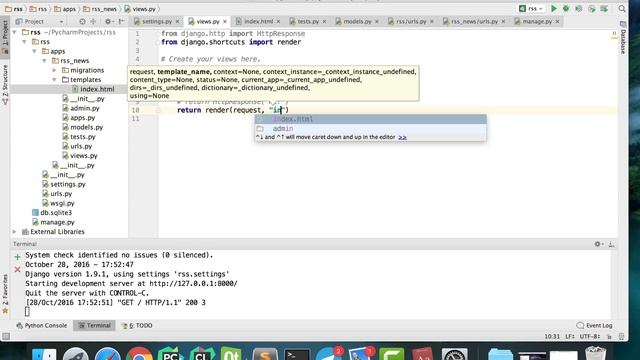Choose index.html from the completion popup
640x360 pixels.
click(x=371, y=119)
